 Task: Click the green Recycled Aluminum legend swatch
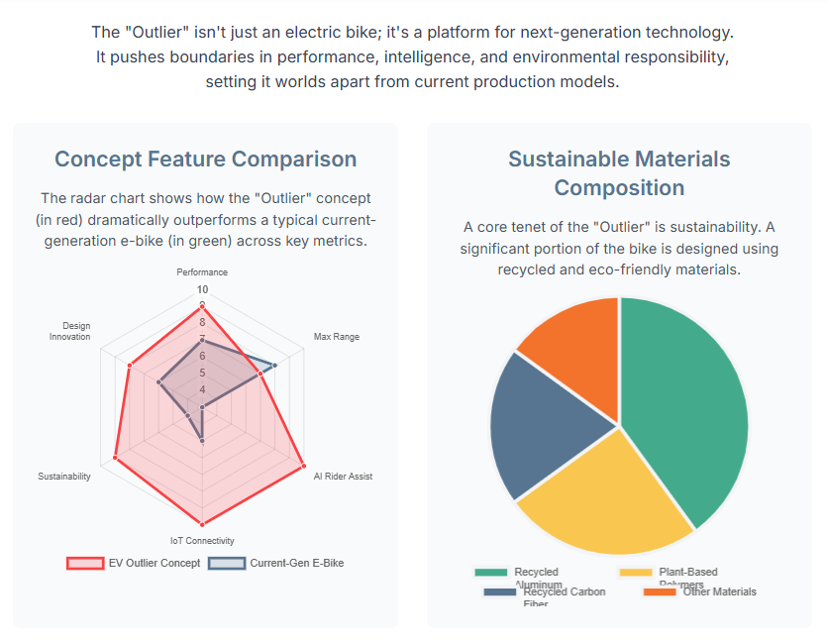(490, 572)
